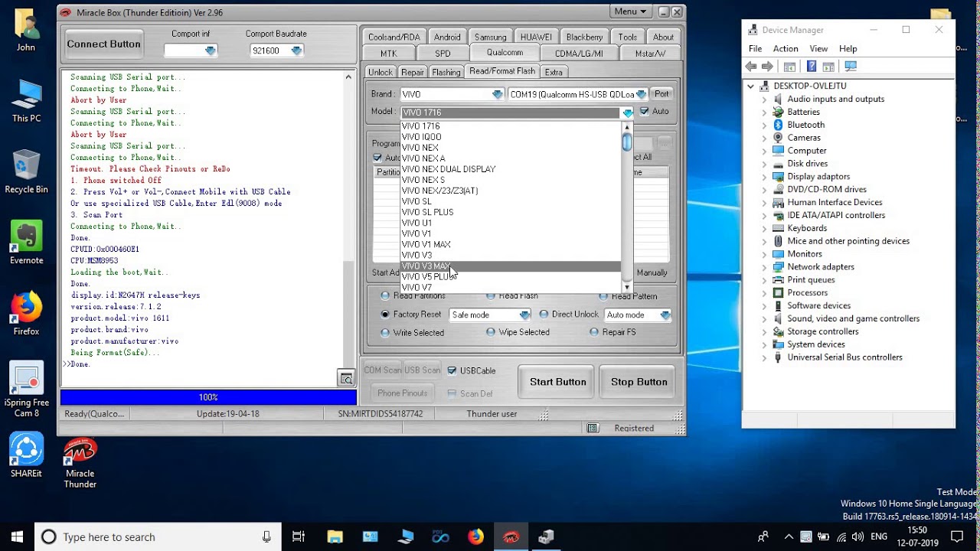
Task: Open File Explorer from the taskbar
Action: [335, 536]
